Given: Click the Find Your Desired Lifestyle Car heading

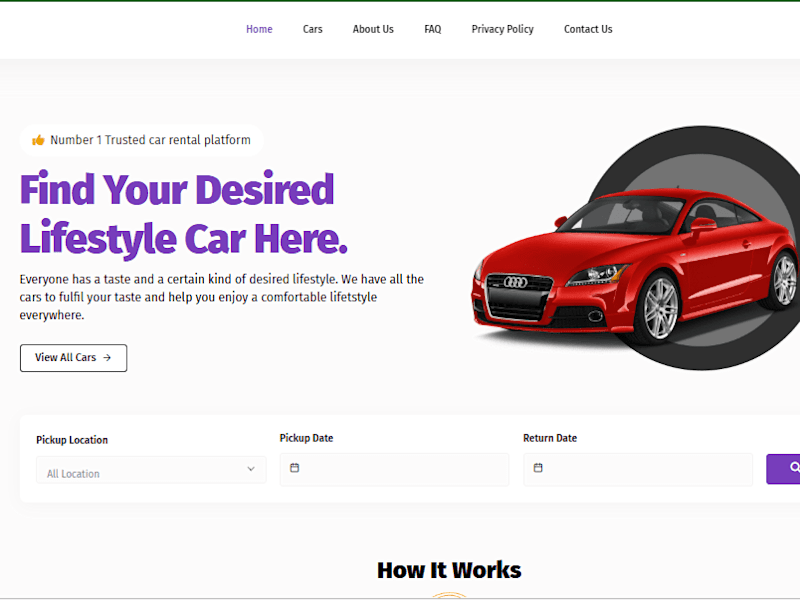Looking at the screenshot, I should pyautogui.click(x=184, y=213).
